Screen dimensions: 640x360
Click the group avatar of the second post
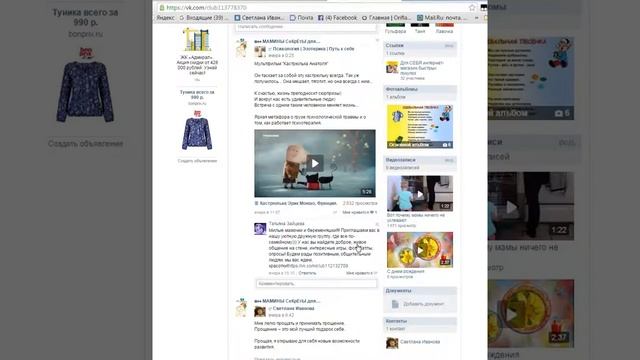[242, 308]
